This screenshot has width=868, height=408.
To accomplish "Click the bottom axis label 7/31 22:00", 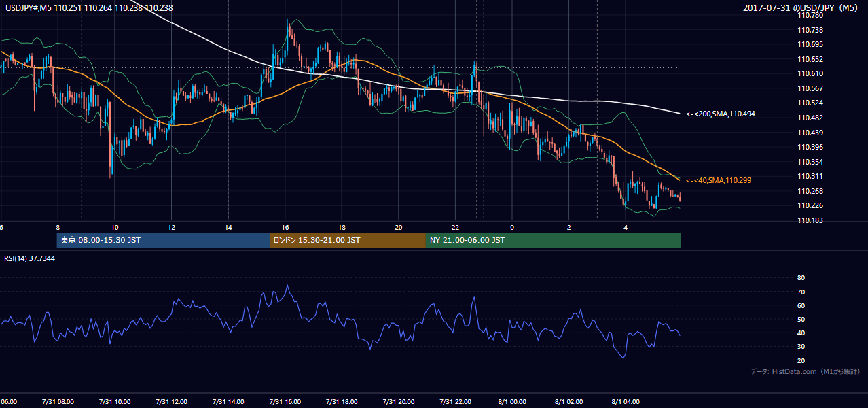I will pyautogui.click(x=456, y=401).
